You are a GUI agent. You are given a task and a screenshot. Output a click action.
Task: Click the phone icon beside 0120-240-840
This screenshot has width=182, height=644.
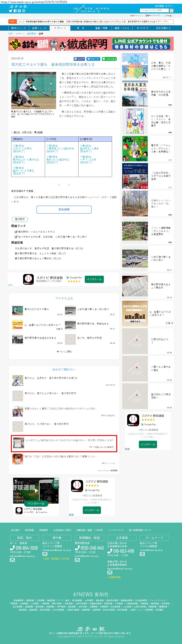click(77, 548)
